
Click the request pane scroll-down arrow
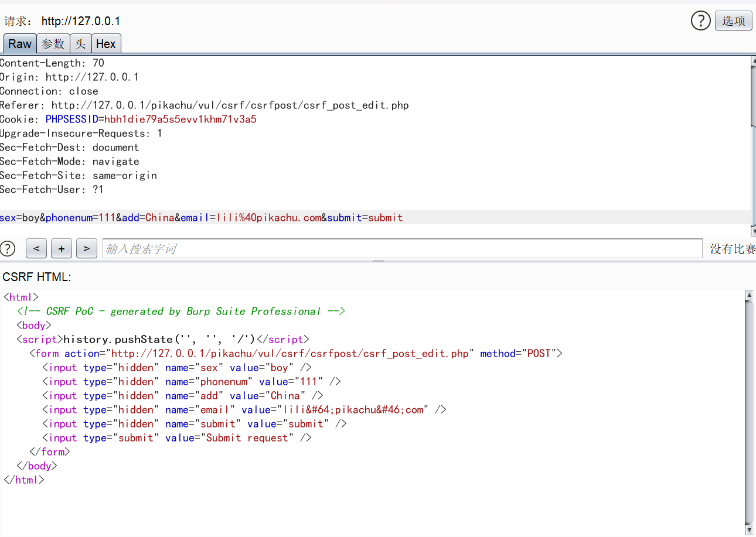pos(753,232)
